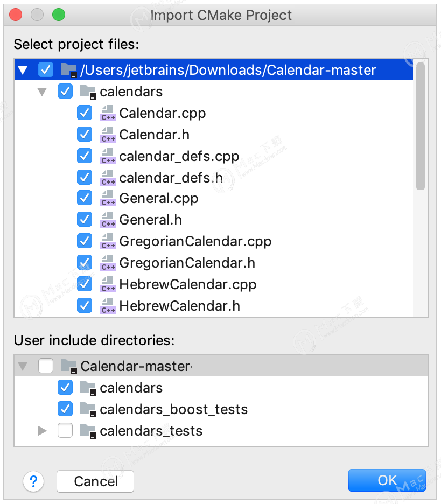The image size is (441, 504).
Task: Select the GregorianCalendar.h file name
Action: coord(187,263)
